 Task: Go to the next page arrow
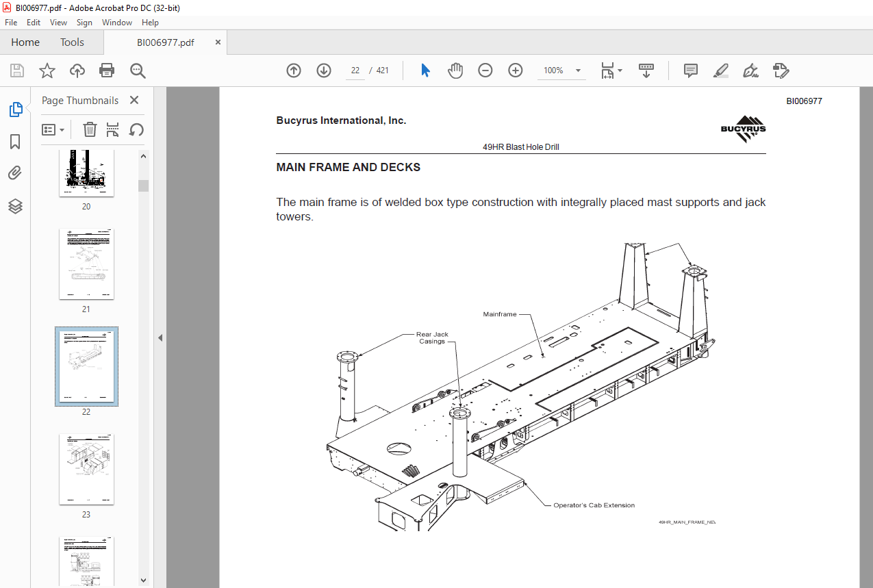(324, 71)
